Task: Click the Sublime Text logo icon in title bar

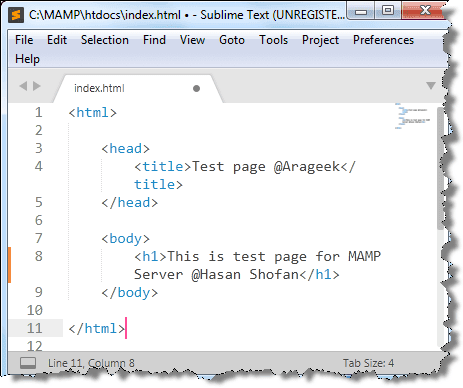Action: (16, 15)
